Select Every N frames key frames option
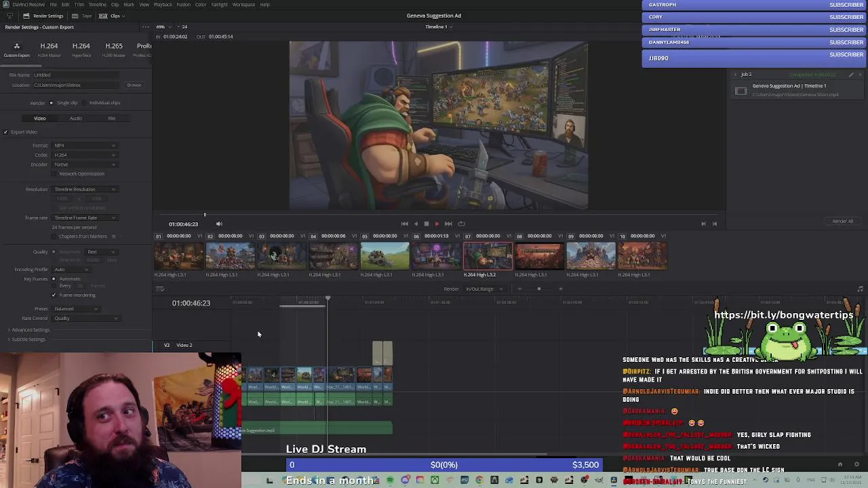The height and width of the screenshot is (488, 868). pos(54,286)
